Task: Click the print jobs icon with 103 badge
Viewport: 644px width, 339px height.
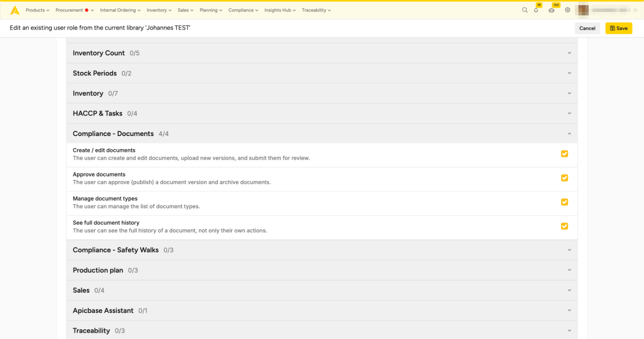Action: [552, 10]
